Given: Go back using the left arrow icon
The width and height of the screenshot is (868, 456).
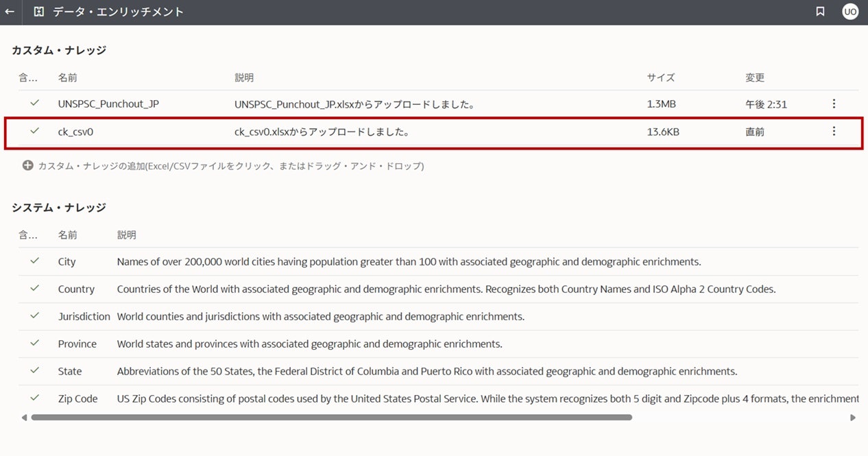Looking at the screenshot, I should 10,12.
